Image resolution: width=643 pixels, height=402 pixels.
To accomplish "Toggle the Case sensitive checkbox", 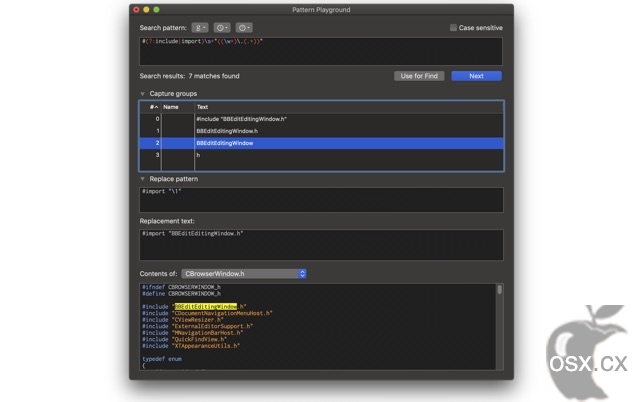I will (453, 28).
